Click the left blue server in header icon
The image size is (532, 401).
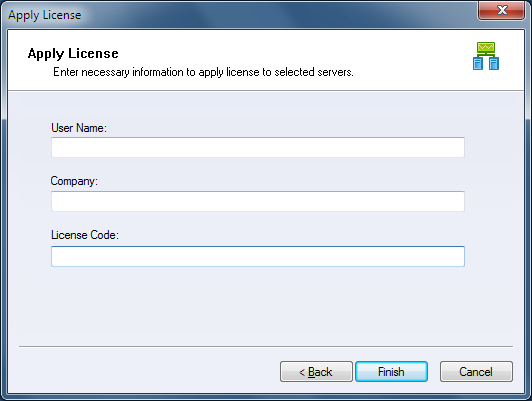(x=478, y=64)
